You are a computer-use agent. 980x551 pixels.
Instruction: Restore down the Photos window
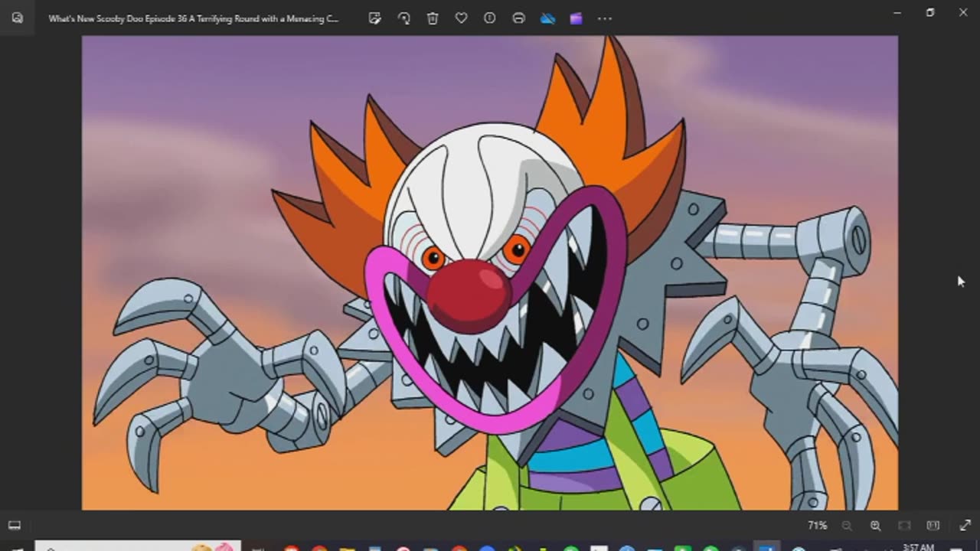(930, 13)
